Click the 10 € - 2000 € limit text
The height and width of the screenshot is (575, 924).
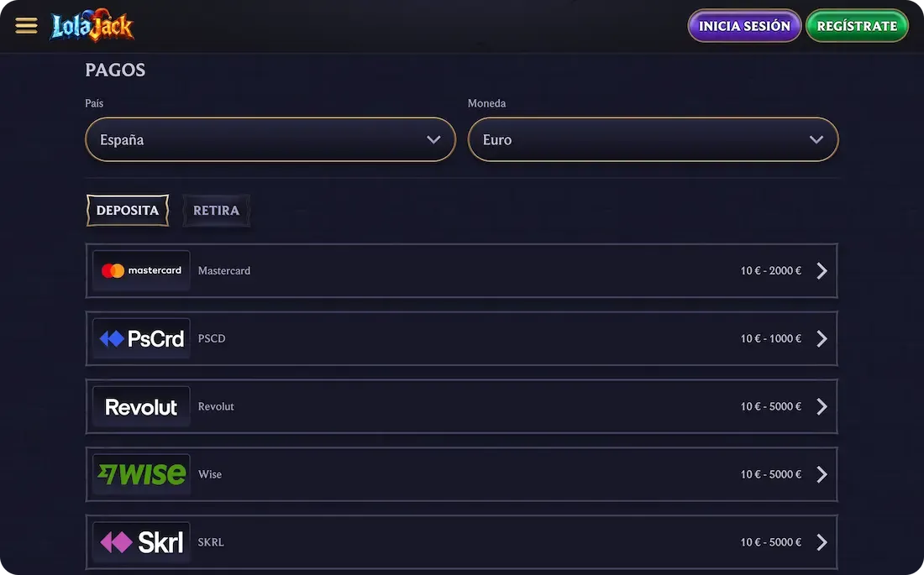770,270
